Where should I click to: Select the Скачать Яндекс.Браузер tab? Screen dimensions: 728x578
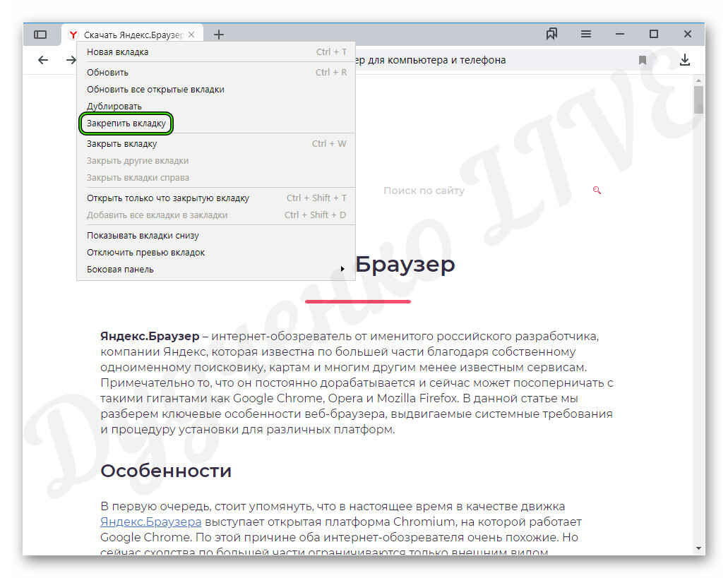(132, 35)
